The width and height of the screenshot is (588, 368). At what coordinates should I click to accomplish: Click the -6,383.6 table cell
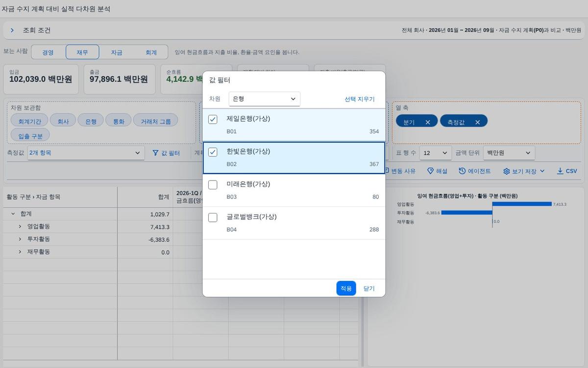pos(145,239)
